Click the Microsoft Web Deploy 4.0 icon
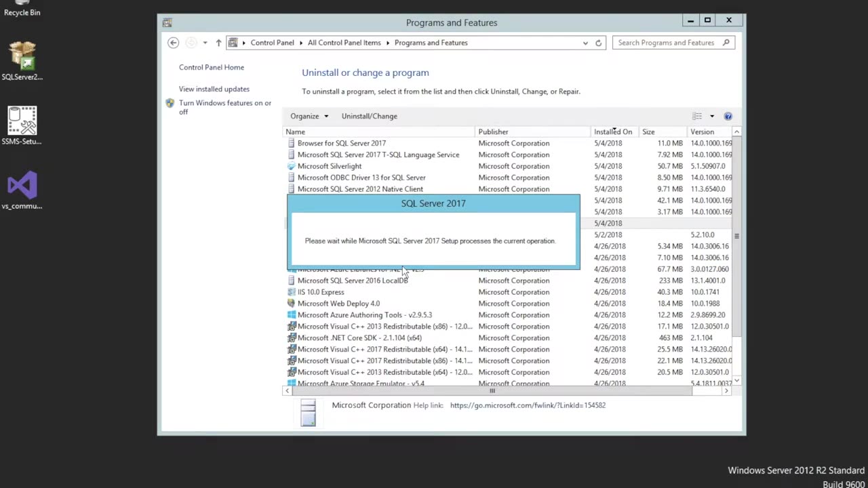The height and width of the screenshot is (488, 868). pos(291,304)
